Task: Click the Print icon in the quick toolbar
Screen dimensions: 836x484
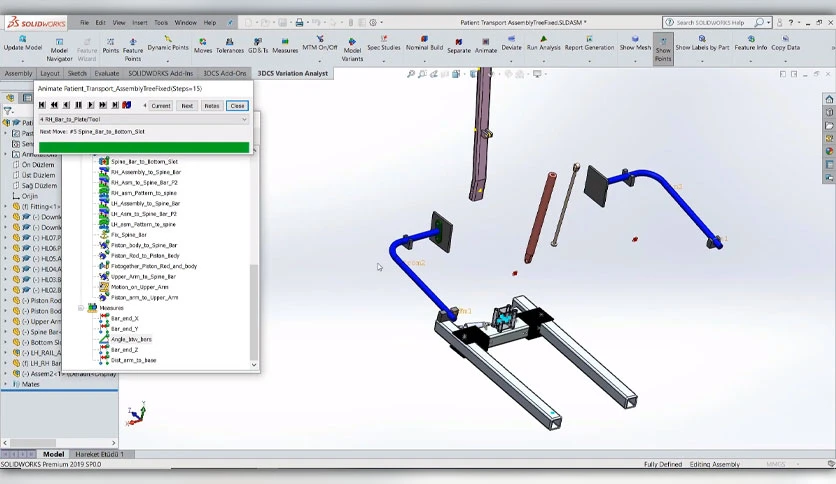Action: [x=299, y=22]
